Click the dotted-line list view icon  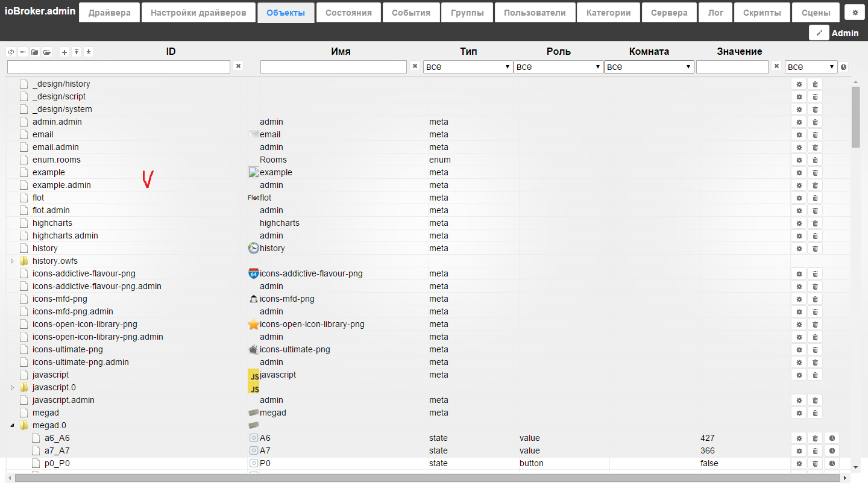pos(23,52)
